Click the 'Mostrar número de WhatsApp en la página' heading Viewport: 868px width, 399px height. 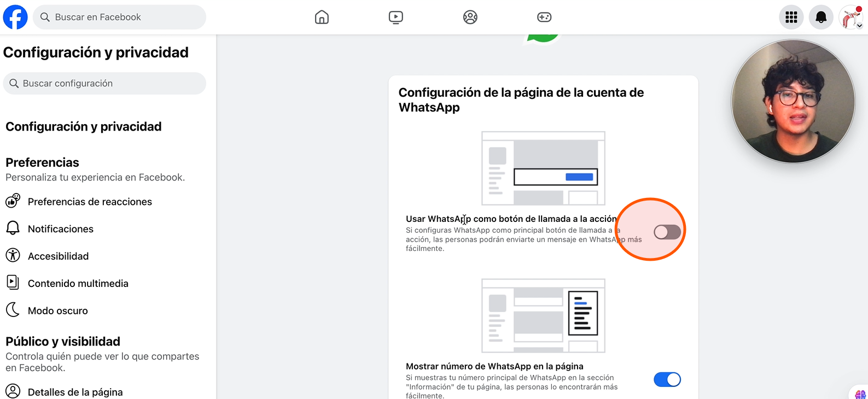click(x=494, y=366)
